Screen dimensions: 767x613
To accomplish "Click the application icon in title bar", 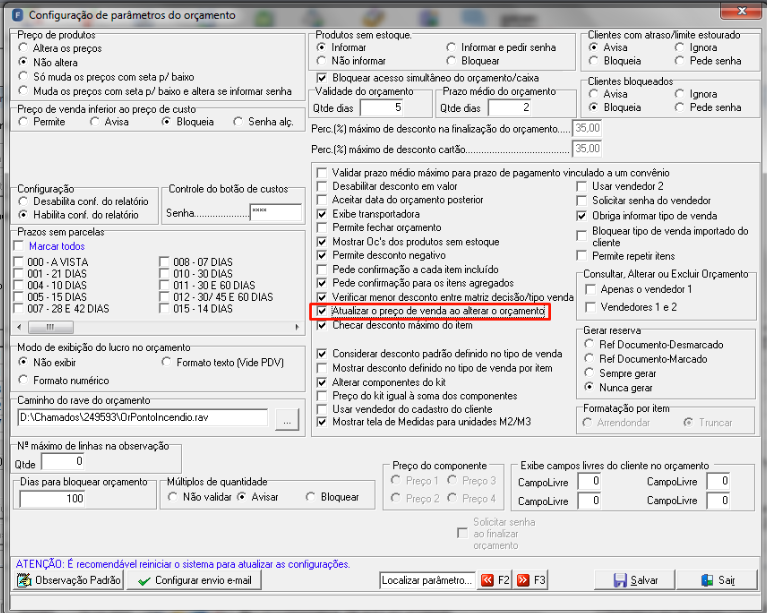I will click(x=17, y=15).
